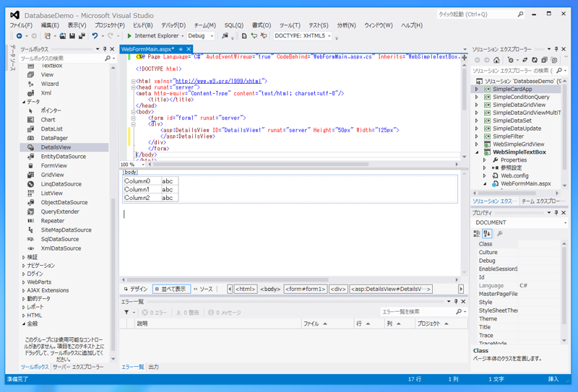The width and height of the screenshot is (578, 392).
Task: Toggle the 0 warnings filter button
Action: coord(188,313)
